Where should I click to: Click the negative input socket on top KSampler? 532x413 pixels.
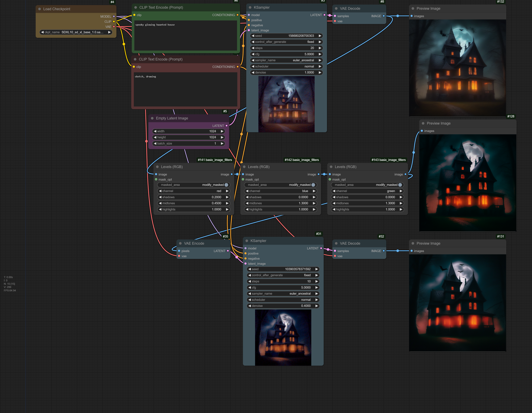pyautogui.click(x=249, y=25)
